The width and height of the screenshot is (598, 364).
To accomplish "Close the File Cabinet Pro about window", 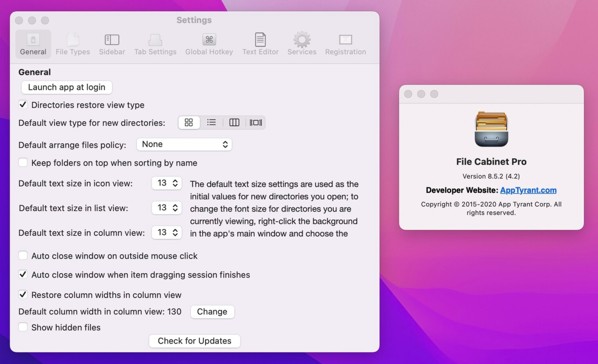I will (408, 94).
